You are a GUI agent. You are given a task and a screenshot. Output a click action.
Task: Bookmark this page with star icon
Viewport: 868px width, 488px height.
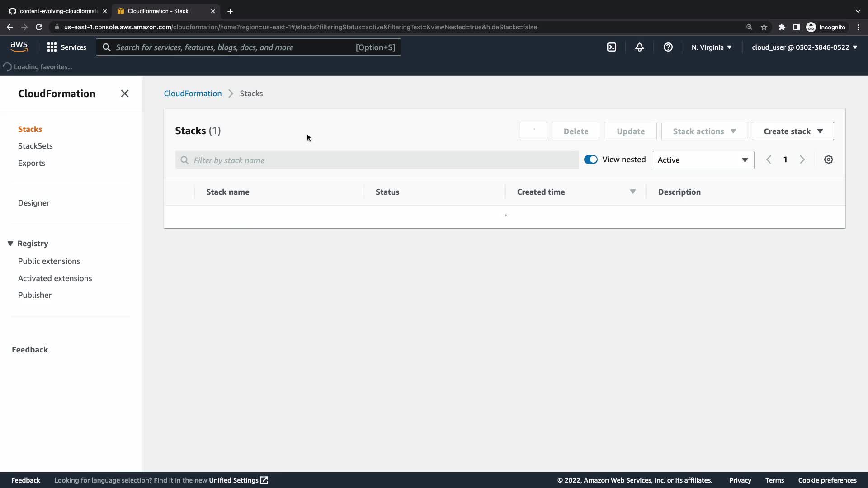pos(764,27)
